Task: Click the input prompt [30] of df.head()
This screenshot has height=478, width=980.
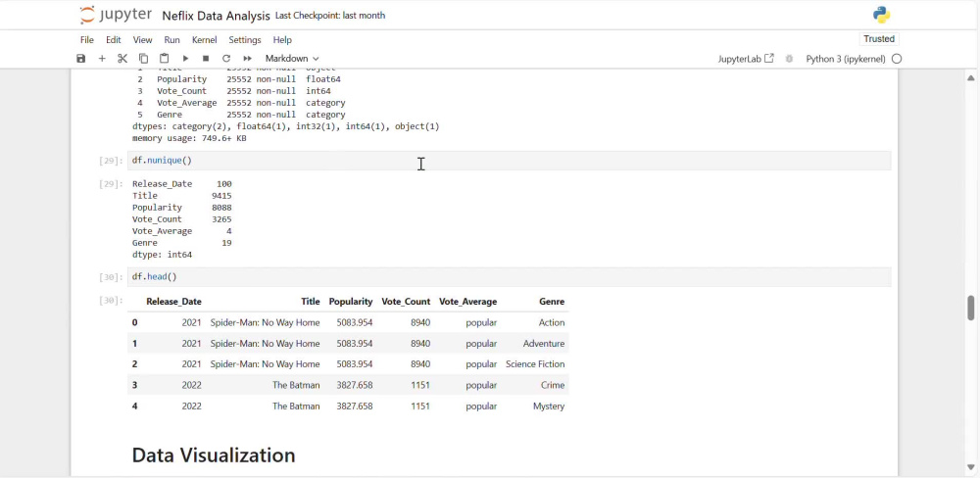Action: tap(111, 277)
